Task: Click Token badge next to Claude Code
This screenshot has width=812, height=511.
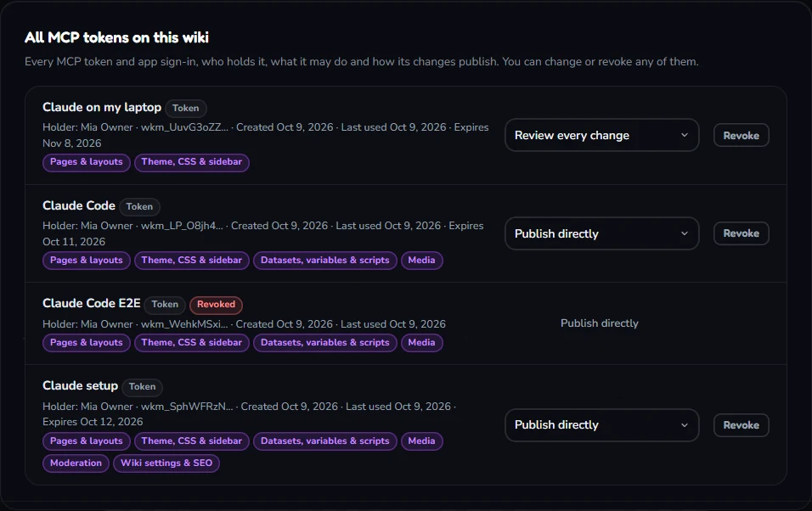Action: click(139, 206)
